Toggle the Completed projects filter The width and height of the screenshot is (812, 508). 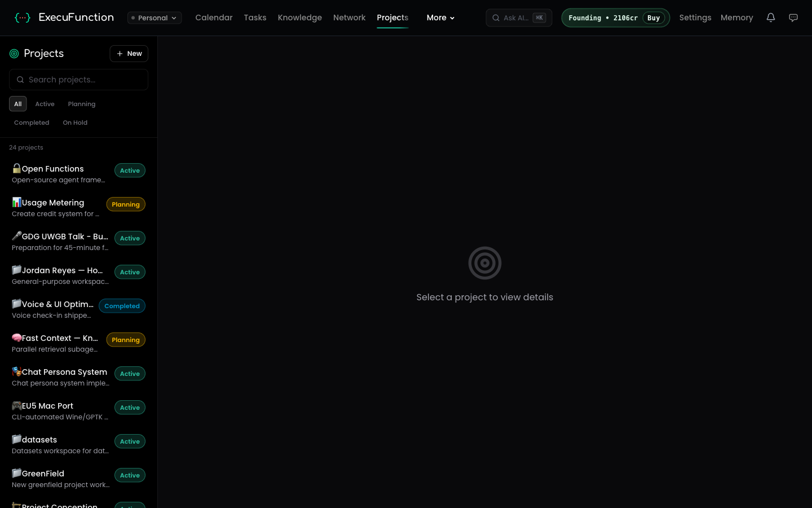[x=32, y=122]
